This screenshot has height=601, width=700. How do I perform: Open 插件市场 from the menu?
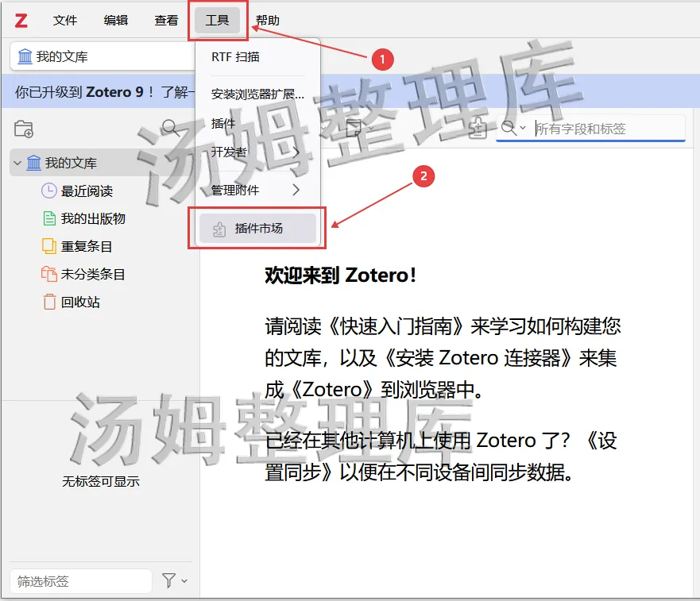click(x=257, y=229)
